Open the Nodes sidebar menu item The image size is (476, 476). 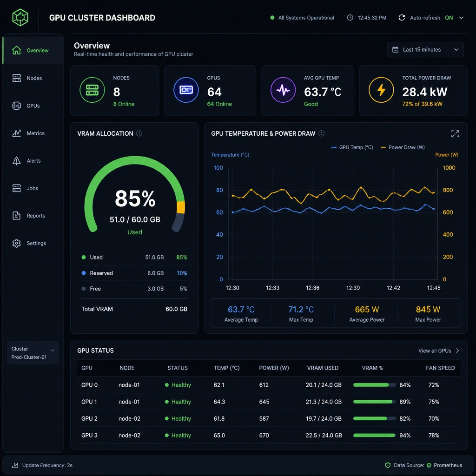point(33,78)
